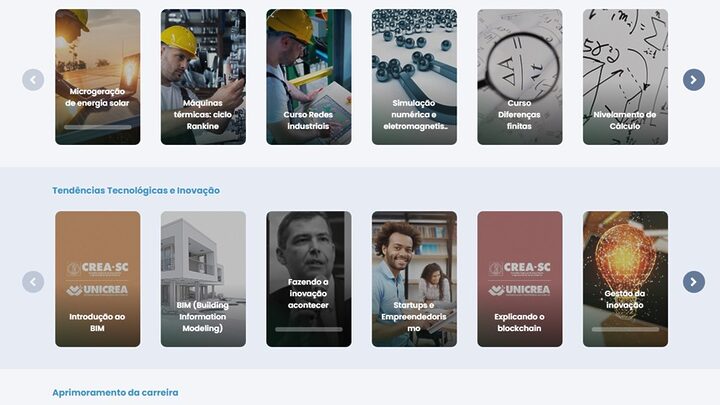Open Fazendo a inovação acontecer course

[x=309, y=279]
